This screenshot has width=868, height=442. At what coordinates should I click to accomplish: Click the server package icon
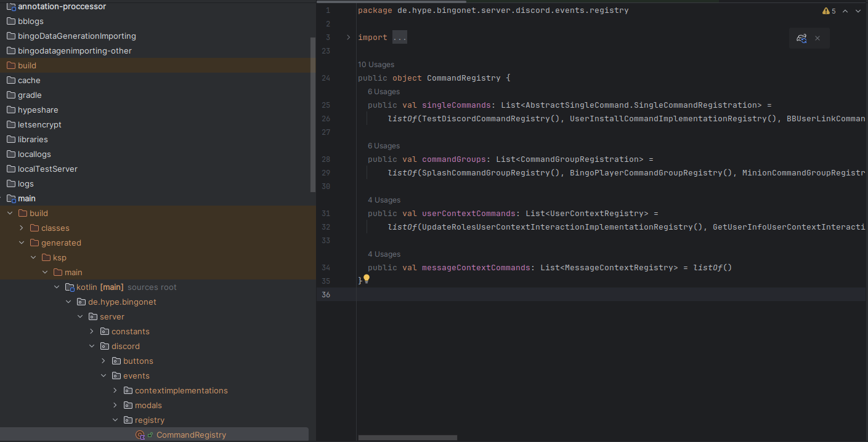point(93,316)
